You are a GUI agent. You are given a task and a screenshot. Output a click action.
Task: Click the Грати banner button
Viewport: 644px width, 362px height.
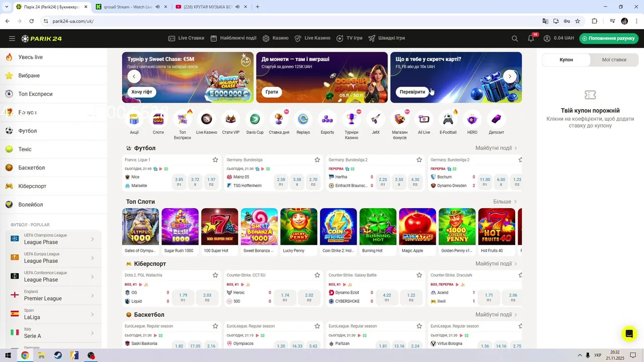pos(272,92)
